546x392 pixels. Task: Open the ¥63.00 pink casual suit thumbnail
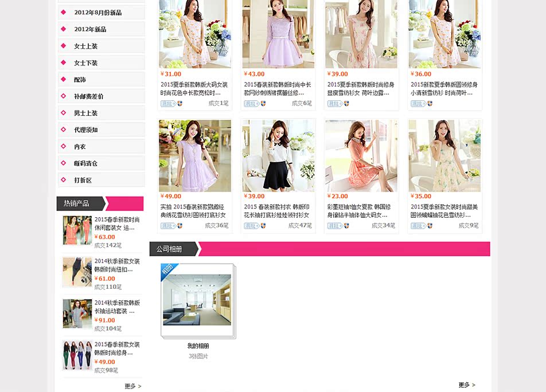click(77, 230)
